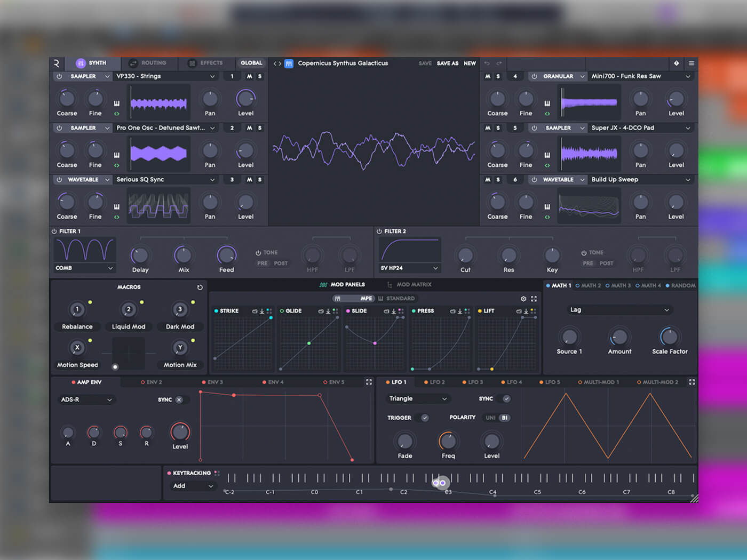Click the LFO 1 Freq knob
Viewport: 747px width, 560px height.
[448, 442]
